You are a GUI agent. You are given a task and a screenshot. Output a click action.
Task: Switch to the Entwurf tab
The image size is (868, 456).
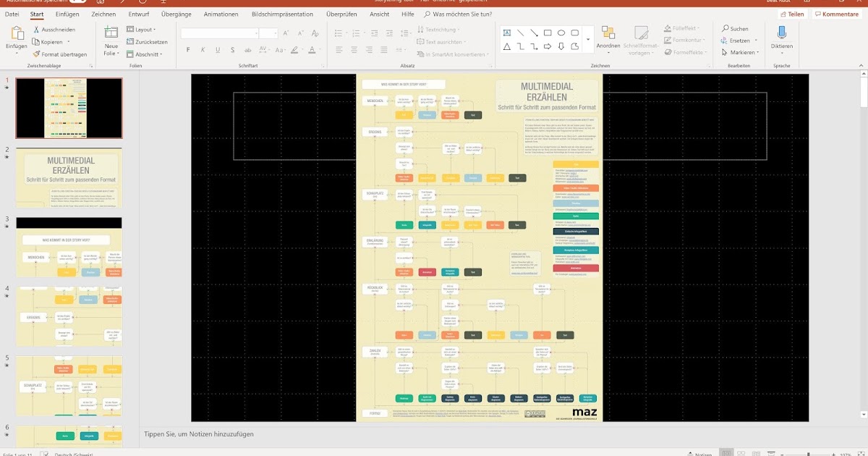(139, 14)
